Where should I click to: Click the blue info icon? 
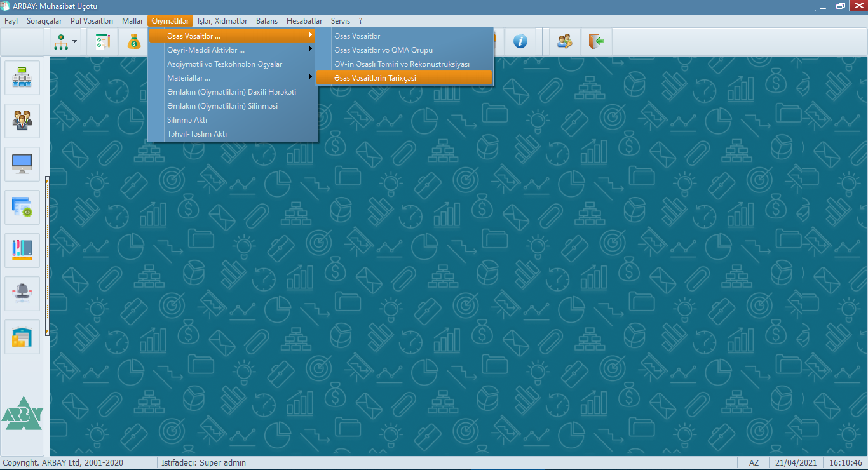tap(520, 42)
